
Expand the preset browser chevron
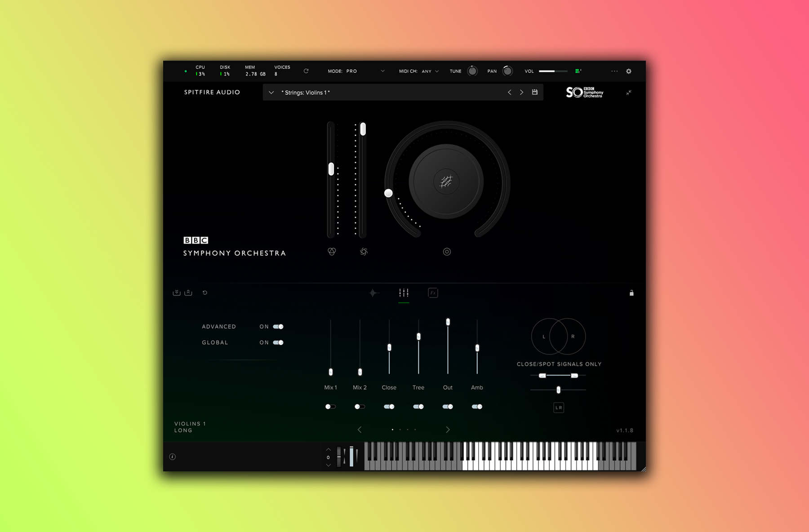point(271,93)
